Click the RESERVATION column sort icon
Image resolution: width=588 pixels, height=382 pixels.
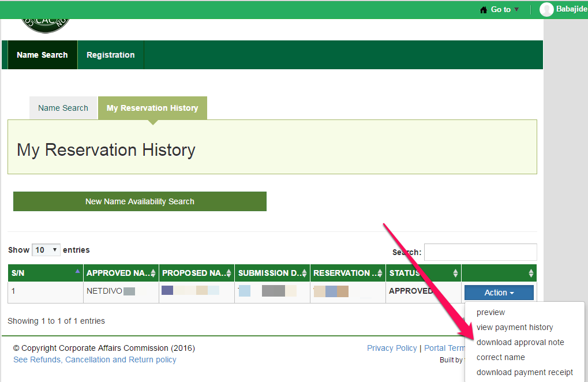click(x=379, y=272)
